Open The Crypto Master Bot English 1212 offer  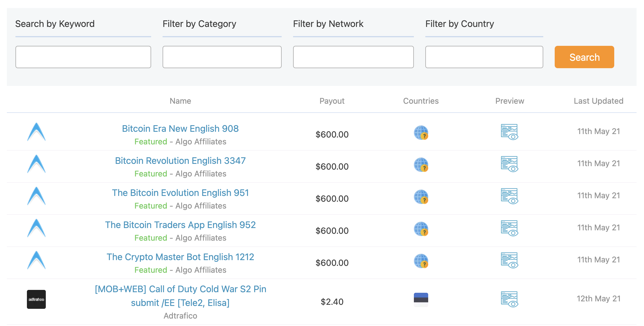pos(180,257)
